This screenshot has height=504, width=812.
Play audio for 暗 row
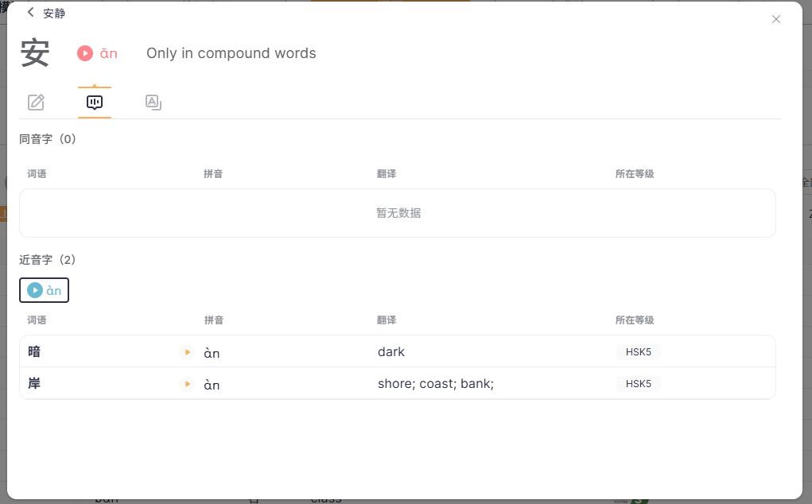188,352
